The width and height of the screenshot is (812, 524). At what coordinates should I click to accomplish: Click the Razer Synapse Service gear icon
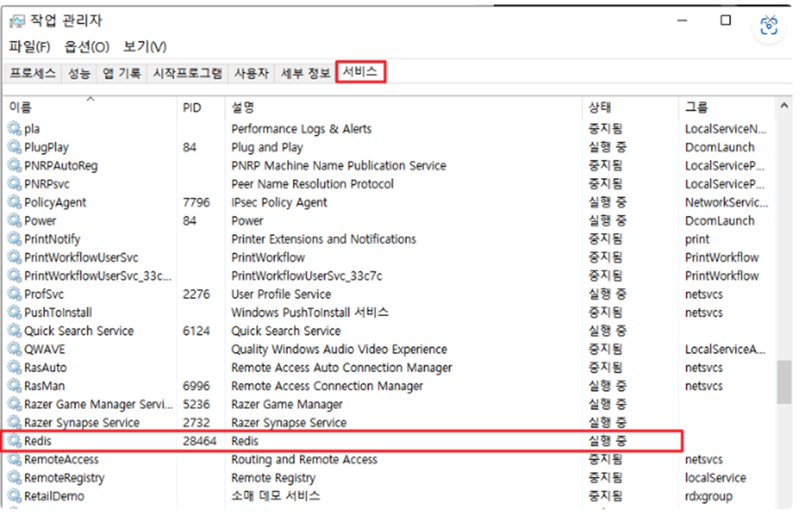(x=15, y=423)
